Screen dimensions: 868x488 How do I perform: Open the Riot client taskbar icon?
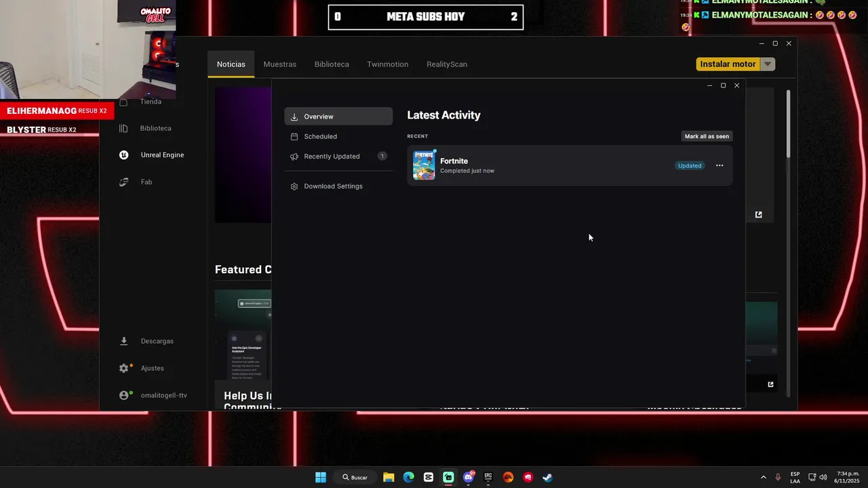528,477
